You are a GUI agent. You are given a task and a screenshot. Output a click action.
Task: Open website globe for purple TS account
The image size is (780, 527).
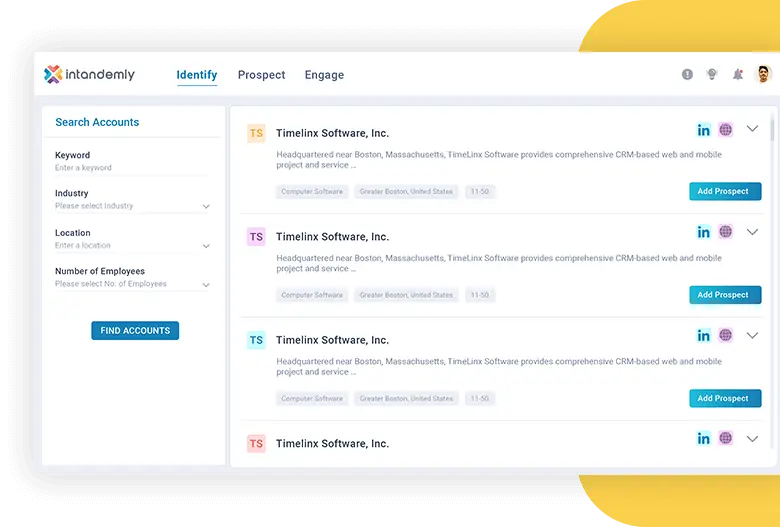click(726, 232)
